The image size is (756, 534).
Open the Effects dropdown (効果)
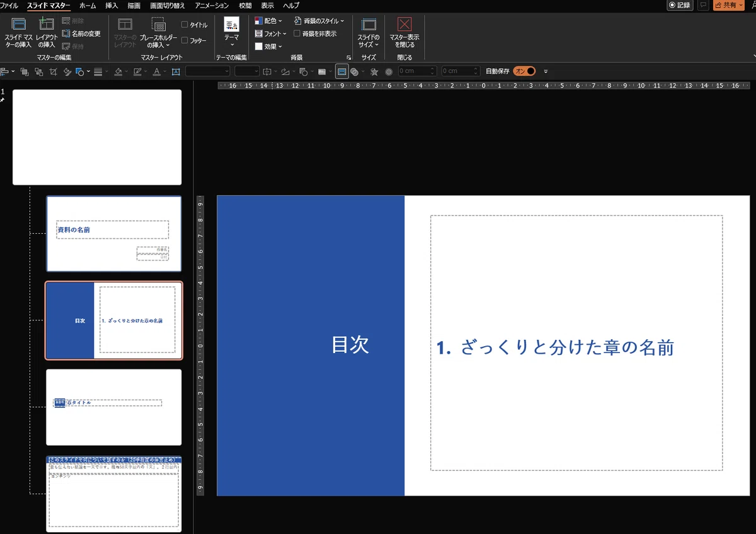[268, 46]
